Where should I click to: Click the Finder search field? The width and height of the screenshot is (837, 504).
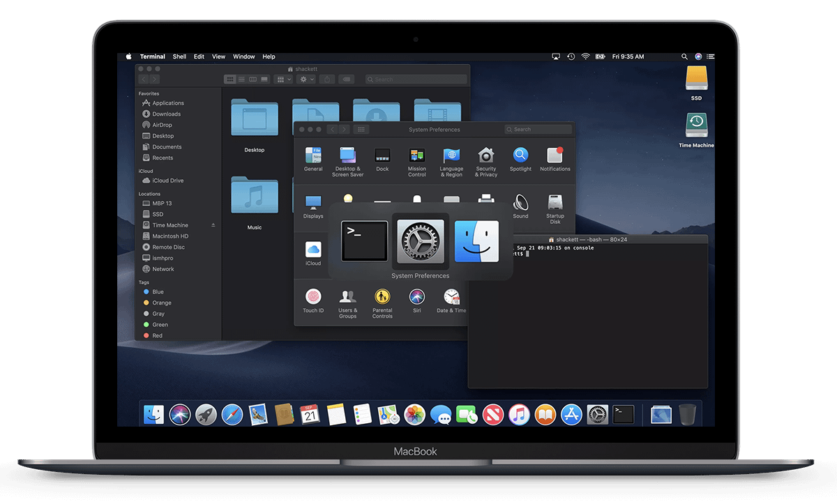coord(416,79)
